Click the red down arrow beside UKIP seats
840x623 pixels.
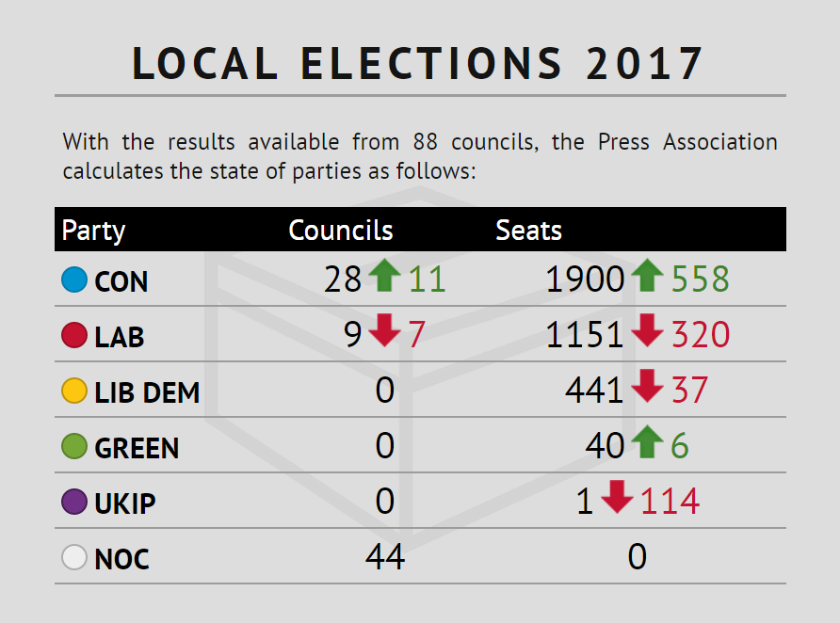[x=617, y=497]
